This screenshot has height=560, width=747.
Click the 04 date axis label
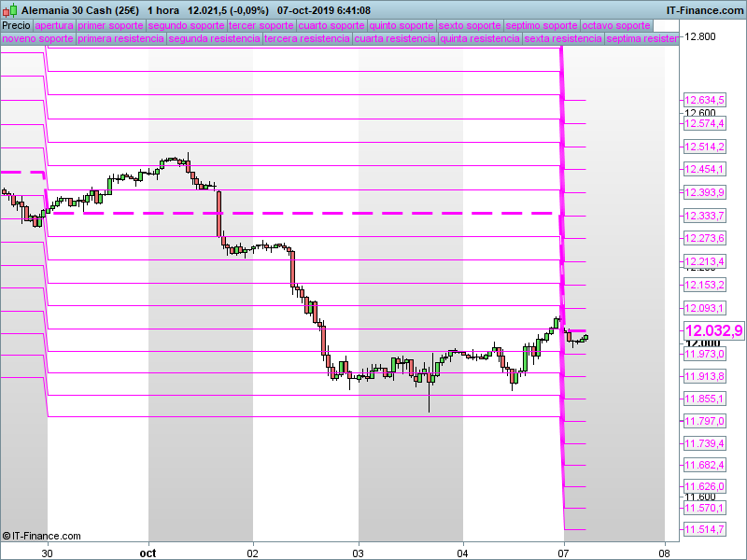pos(462,553)
